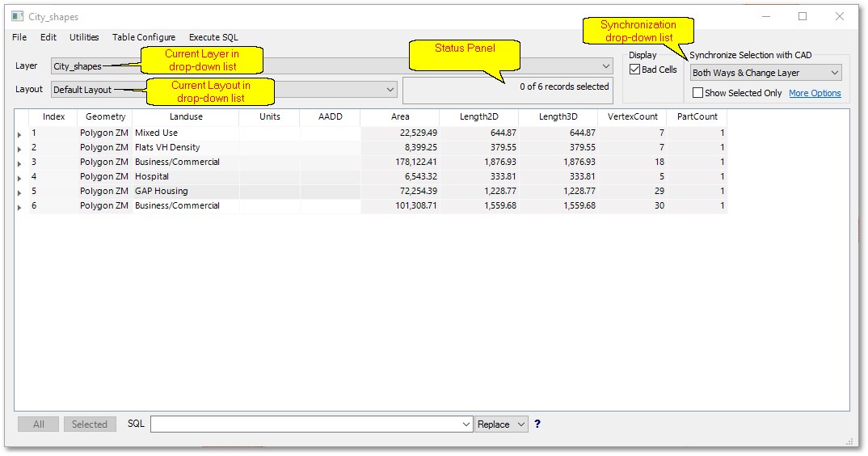Close the City_shapes window
Image resolution: width=868 pixels, height=456 pixels.
pyautogui.click(x=839, y=17)
